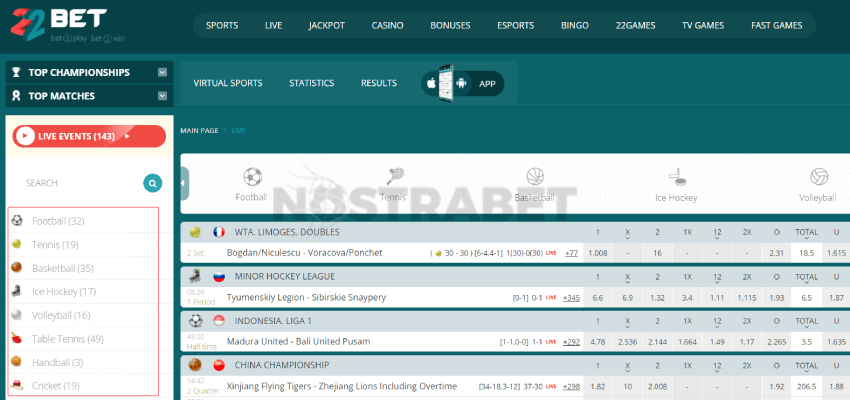Click the trophy icon beside Top Championships
The image size is (850, 400).
click(x=17, y=72)
